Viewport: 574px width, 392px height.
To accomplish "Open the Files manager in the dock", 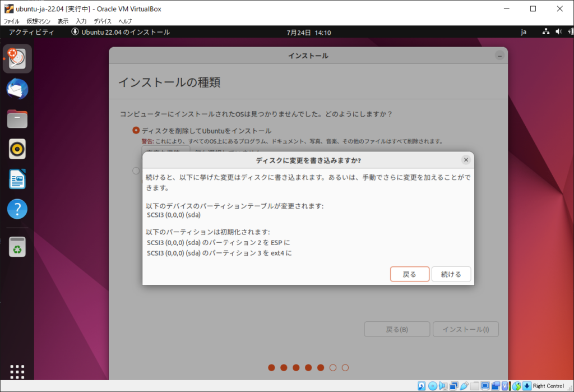I will click(17, 119).
